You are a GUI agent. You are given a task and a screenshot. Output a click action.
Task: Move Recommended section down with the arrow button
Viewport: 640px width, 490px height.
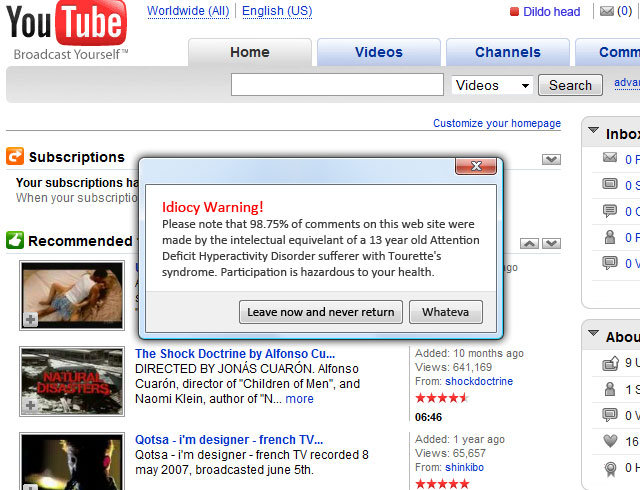[x=551, y=244]
